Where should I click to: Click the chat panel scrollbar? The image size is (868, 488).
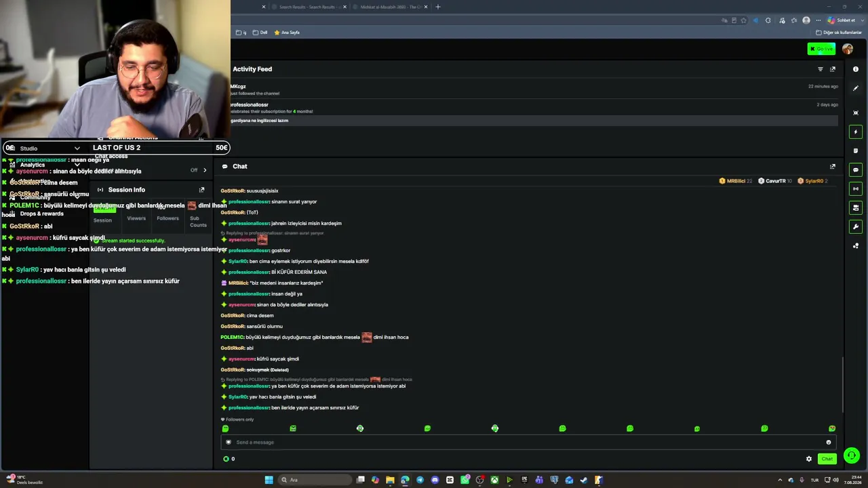[843, 384]
